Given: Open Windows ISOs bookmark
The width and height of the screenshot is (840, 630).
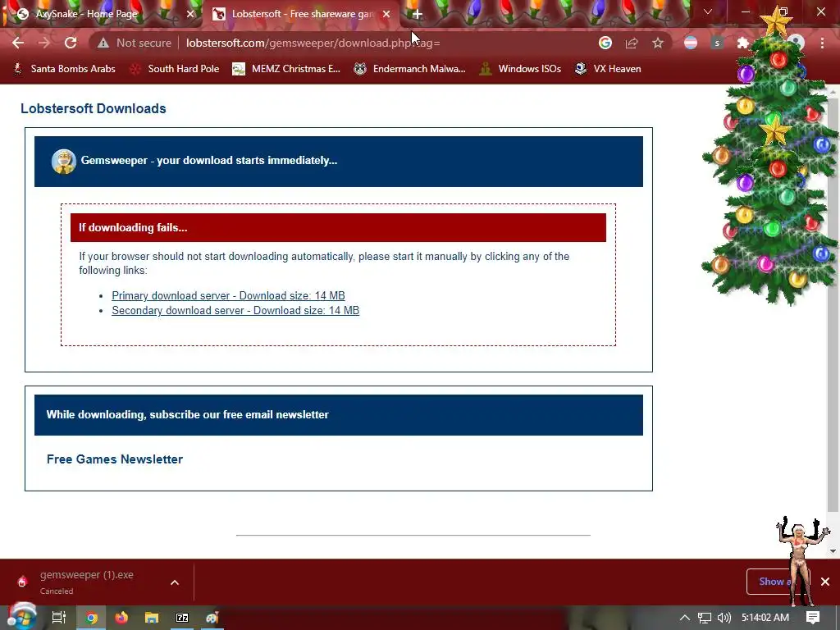Looking at the screenshot, I should pos(520,69).
